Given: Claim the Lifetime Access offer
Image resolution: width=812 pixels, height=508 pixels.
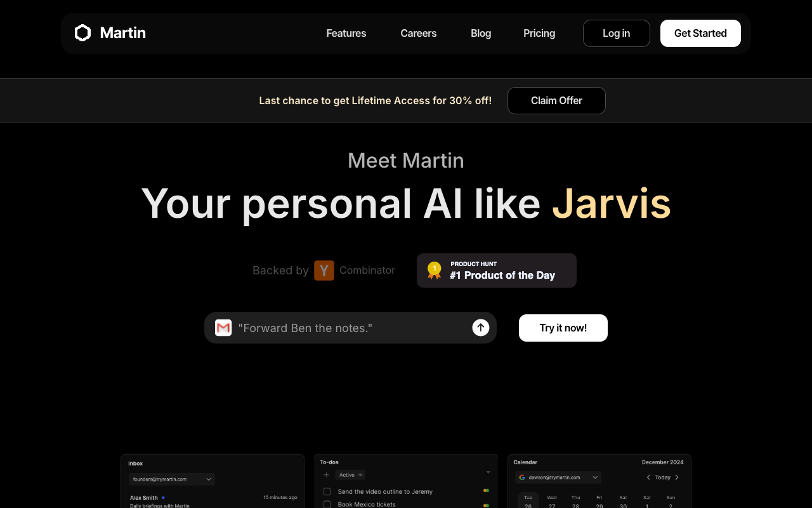Looking at the screenshot, I should click(556, 100).
